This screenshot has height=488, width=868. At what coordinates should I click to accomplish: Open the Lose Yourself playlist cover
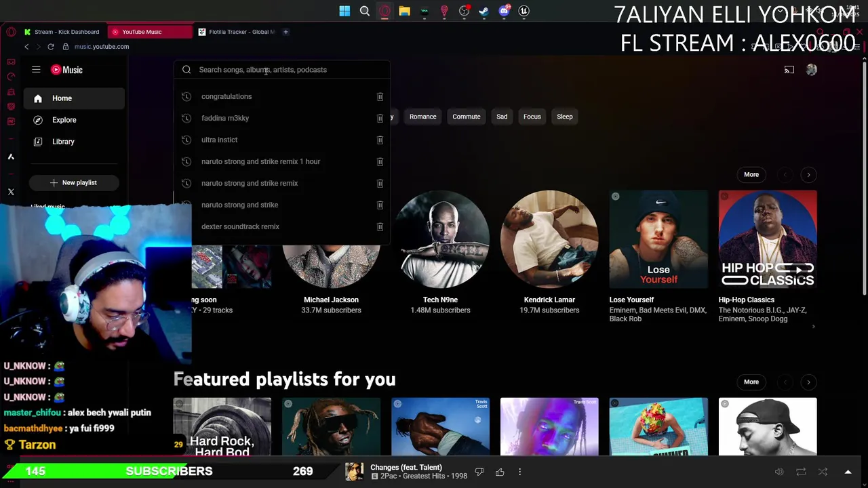[x=658, y=239]
